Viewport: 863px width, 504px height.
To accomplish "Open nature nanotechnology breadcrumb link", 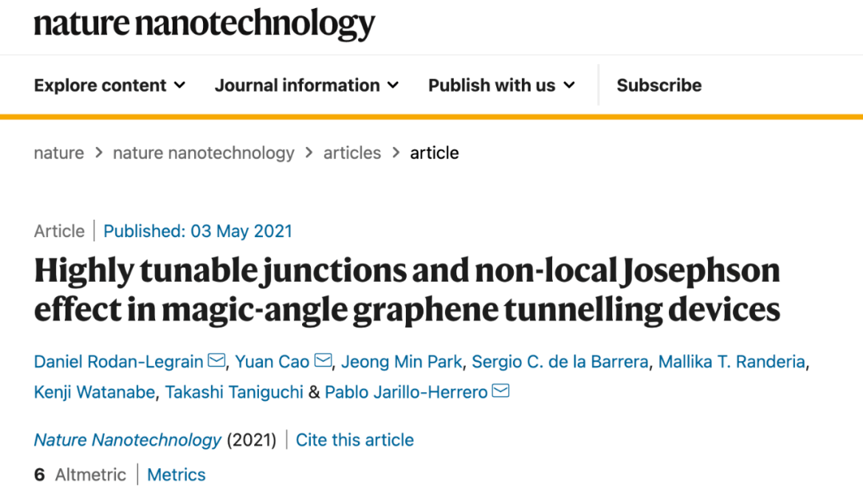I will click(203, 153).
